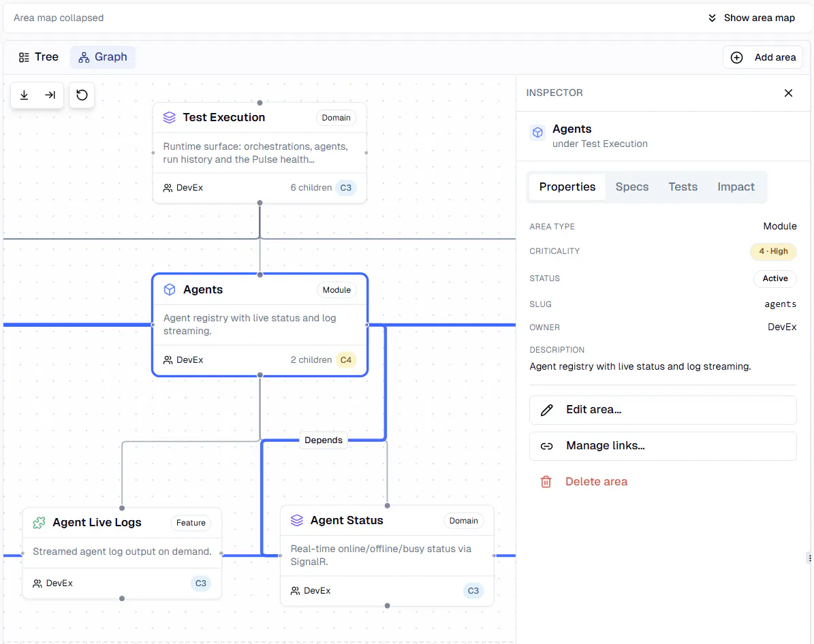Click the DevEx owner value in Inspector

[782, 327]
